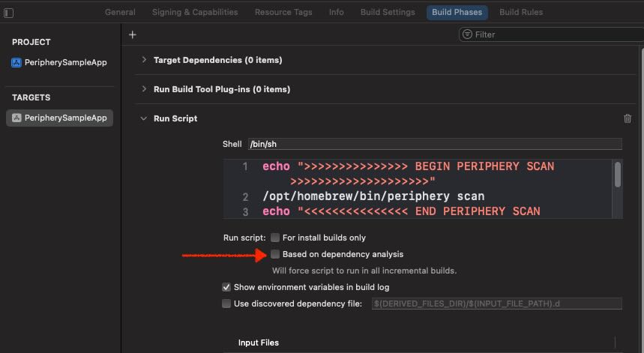Viewport: 644px width, 353px height.
Task: Select the Build Phases tab
Action: click(x=457, y=12)
